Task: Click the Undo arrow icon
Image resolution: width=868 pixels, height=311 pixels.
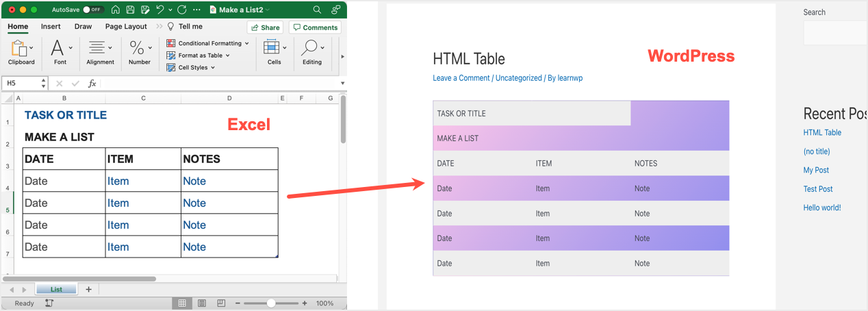Action: coord(160,10)
